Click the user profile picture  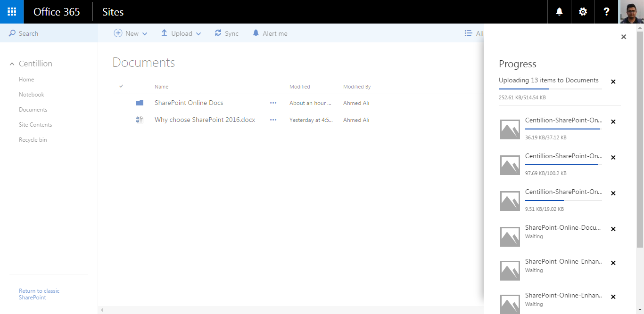coord(631,12)
